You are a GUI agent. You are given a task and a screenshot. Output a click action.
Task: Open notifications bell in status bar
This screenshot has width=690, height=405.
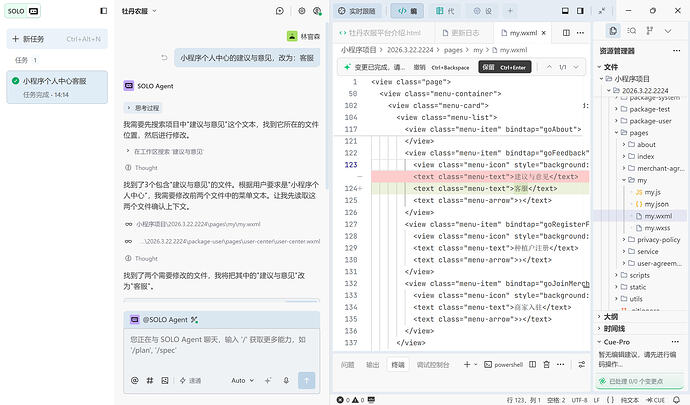coord(677,400)
